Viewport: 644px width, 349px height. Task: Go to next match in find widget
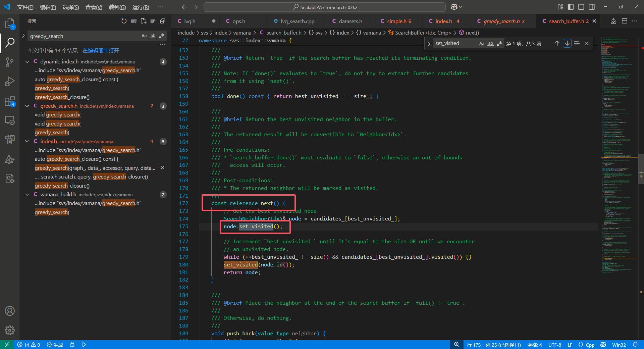click(567, 43)
